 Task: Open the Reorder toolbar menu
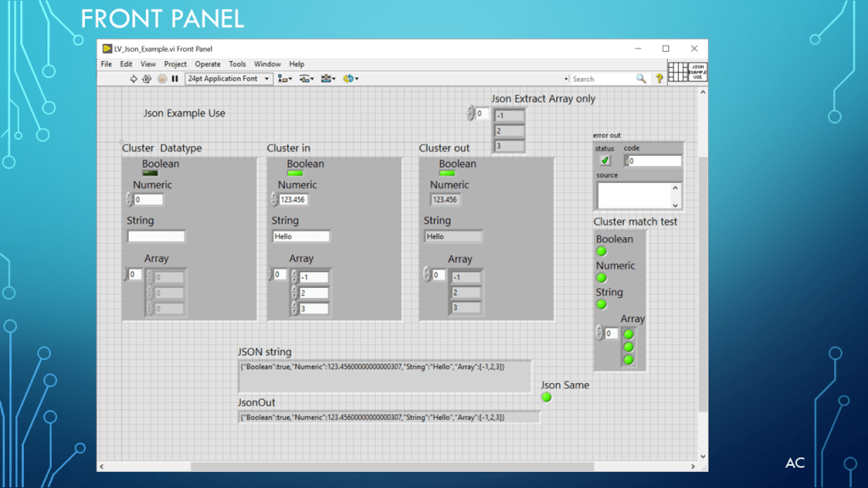click(350, 79)
